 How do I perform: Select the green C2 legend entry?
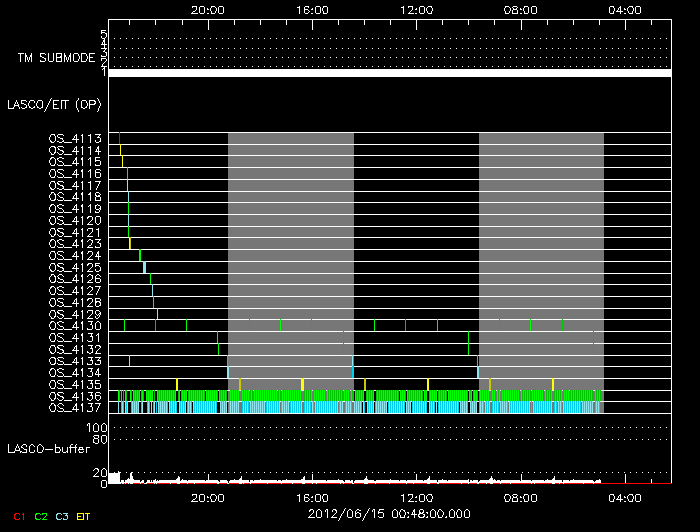[x=41, y=515]
